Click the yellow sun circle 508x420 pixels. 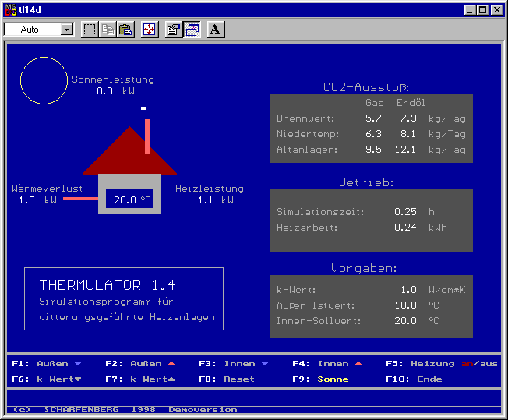coord(44,81)
